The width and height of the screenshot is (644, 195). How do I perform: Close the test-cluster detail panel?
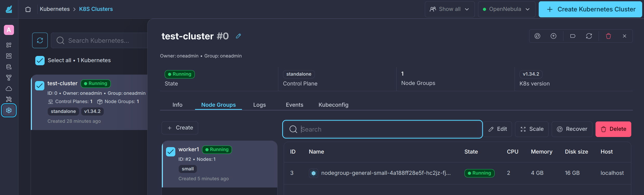625,36
